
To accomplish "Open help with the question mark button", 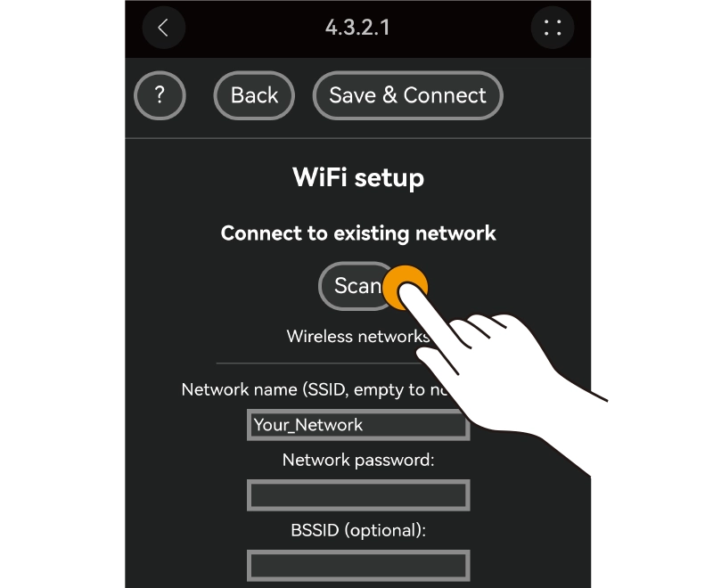I will [160, 95].
